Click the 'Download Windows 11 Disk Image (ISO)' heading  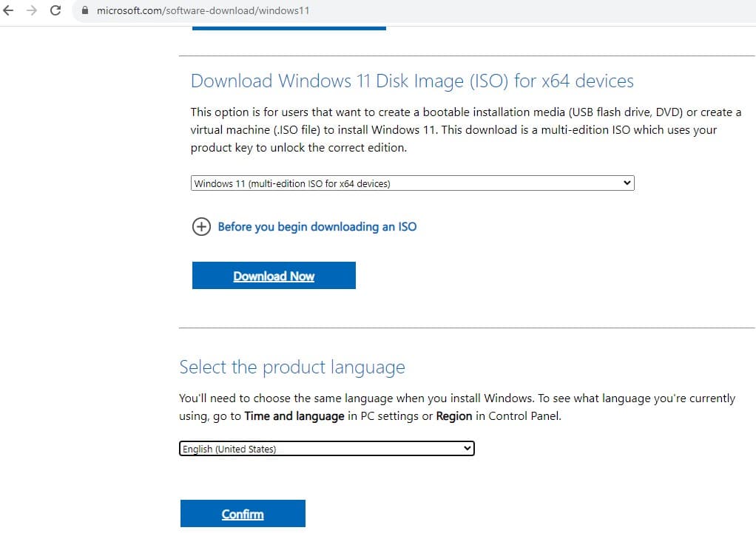click(412, 81)
